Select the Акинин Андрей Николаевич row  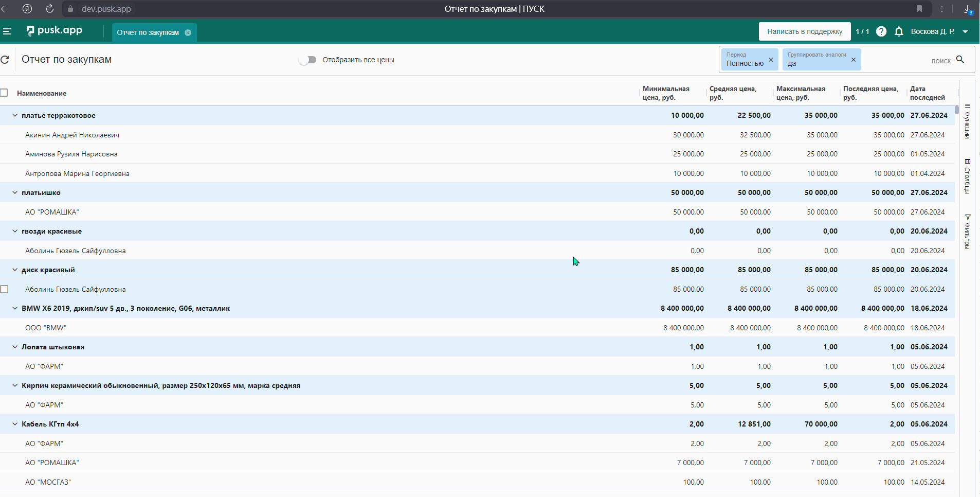point(477,135)
